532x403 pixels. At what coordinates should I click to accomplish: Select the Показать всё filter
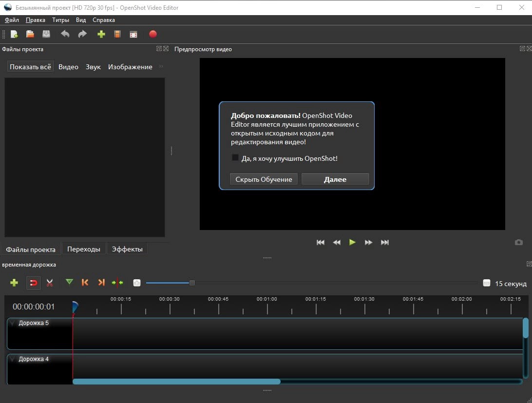pos(30,67)
